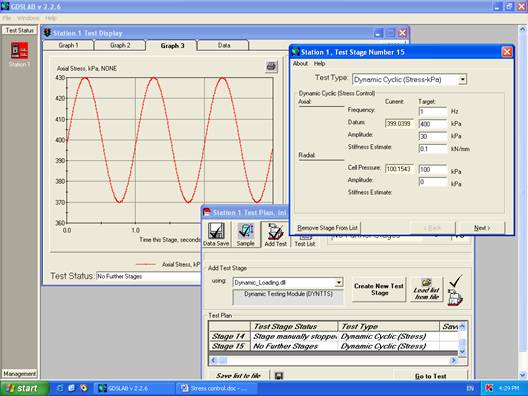Click Remove Stage From List button
This screenshot has height=396, width=528.
(x=327, y=228)
